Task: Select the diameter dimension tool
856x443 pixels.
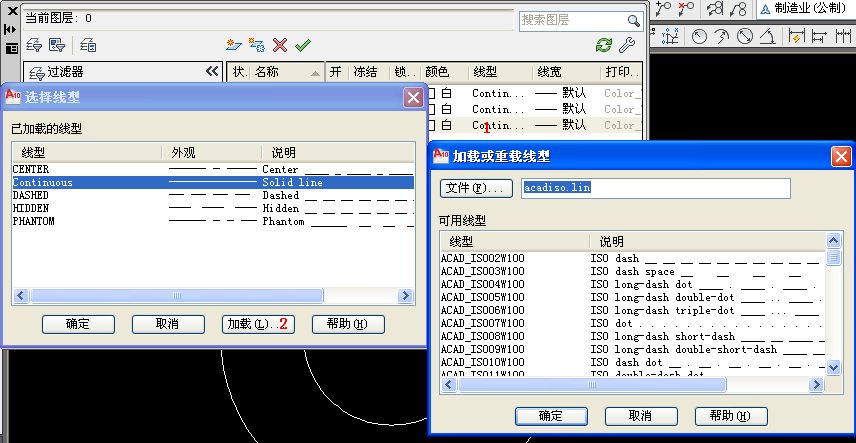Action: (745, 37)
